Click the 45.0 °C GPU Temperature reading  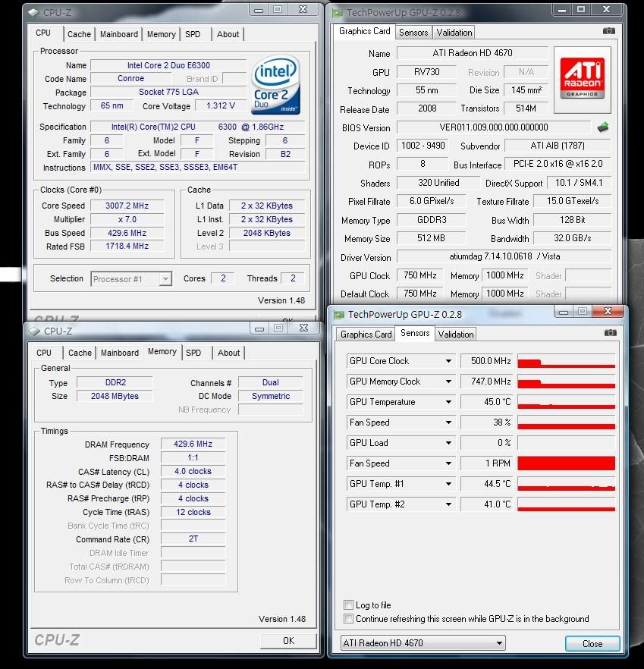(486, 402)
